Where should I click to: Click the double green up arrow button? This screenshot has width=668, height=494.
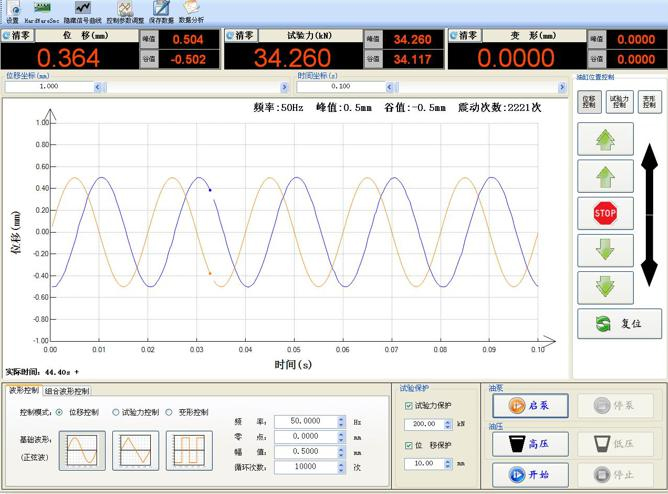tap(605, 139)
